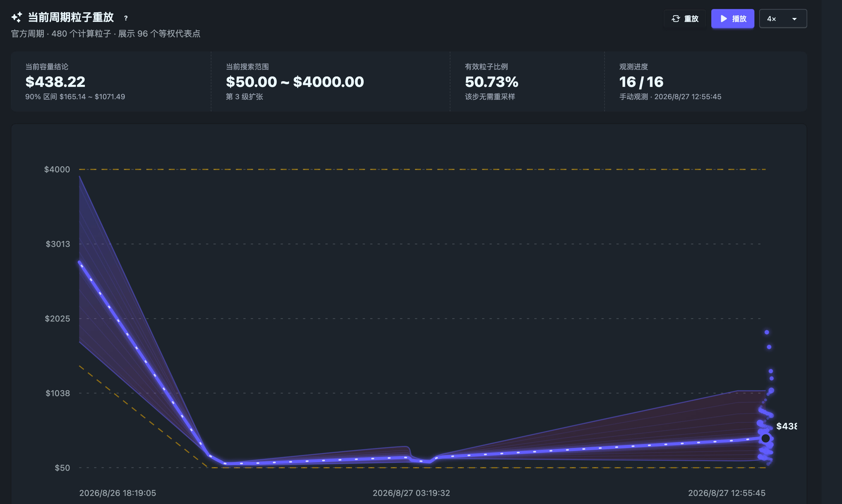
Task: Click the middle timestamp 2026/8/27 03:19:32
Action: [411, 493]
